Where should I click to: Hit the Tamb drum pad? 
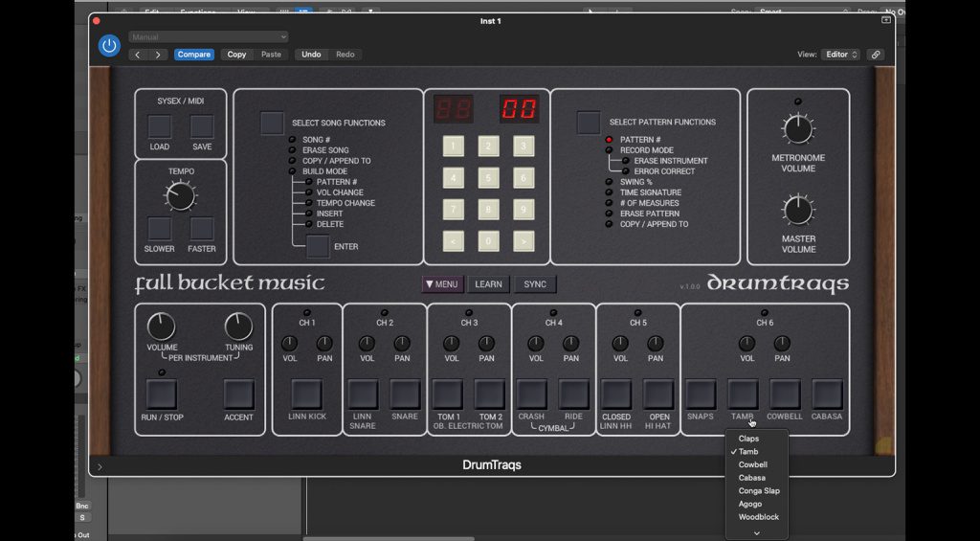pos(743,394)
